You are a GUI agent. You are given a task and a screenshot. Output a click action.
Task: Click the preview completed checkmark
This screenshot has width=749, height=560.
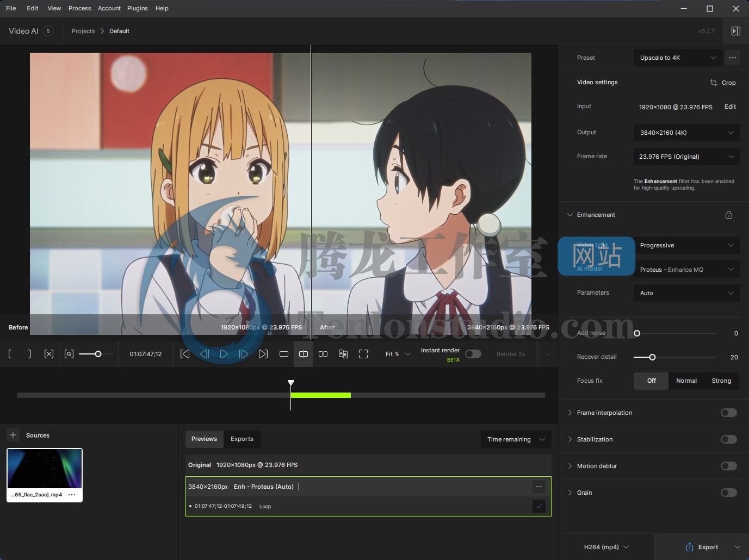pyautogui.click(x=539, y=506)
